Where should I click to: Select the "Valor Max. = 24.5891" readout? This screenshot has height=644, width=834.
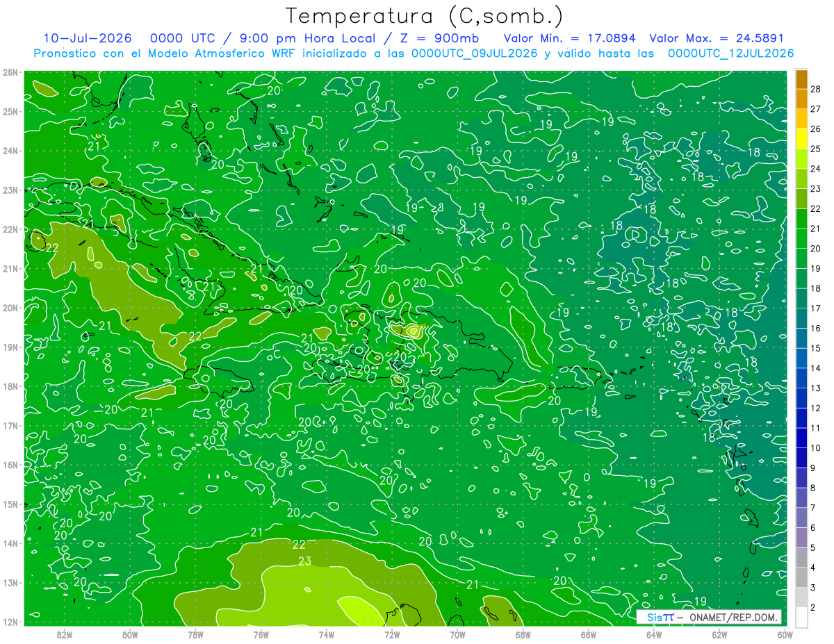pyautogui.click(x=717, y=38)
